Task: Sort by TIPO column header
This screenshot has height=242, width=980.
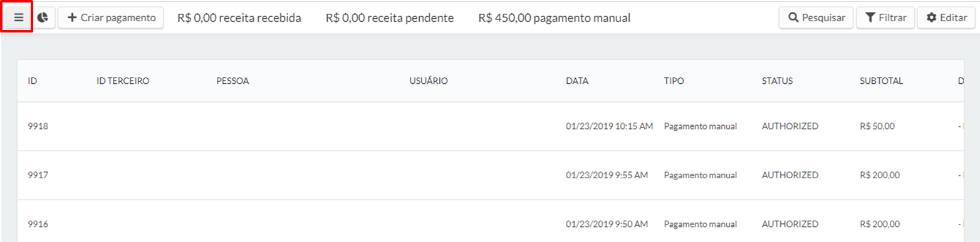Action: point(674,81)
